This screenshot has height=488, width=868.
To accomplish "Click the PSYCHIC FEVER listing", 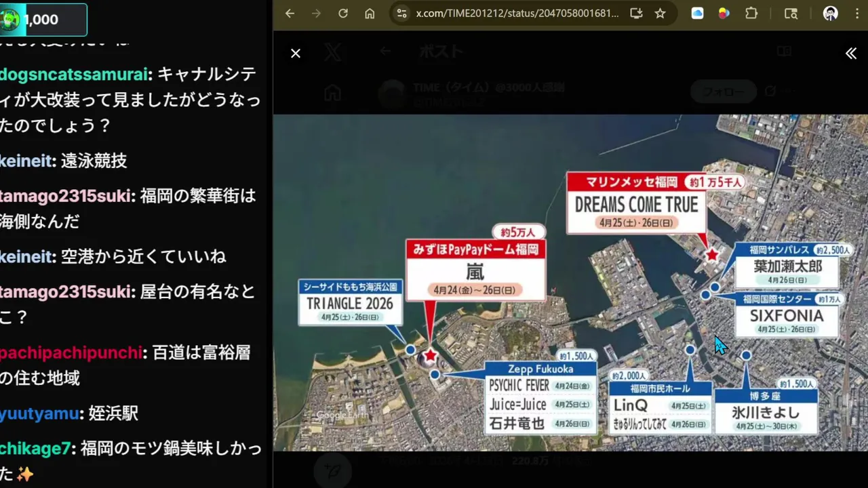I will tap(540, 386).
